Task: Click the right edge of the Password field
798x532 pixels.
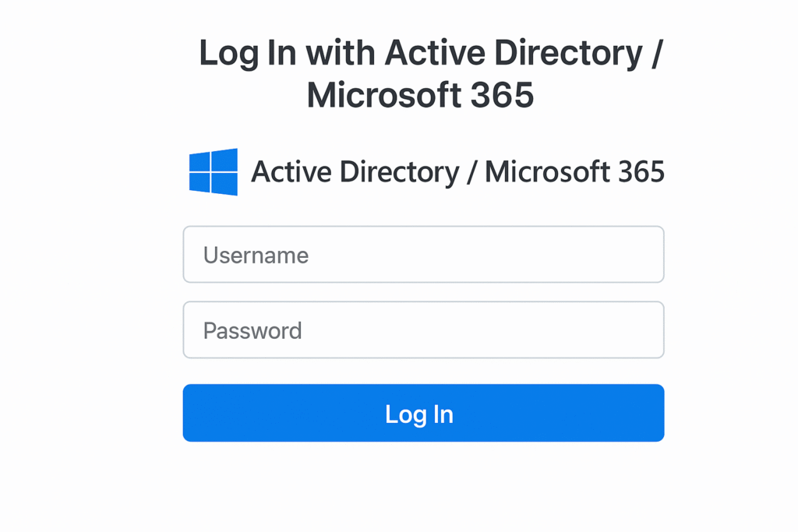Action: 659,329
